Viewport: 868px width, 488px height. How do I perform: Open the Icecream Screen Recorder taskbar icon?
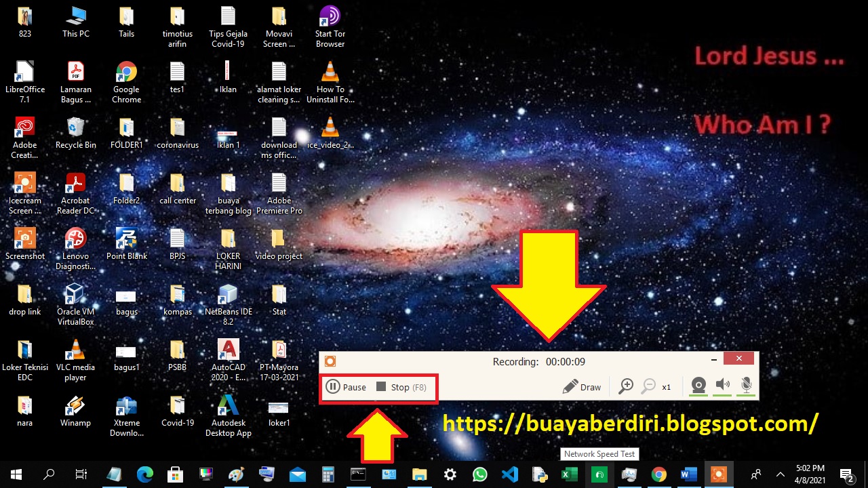(718, 474)
